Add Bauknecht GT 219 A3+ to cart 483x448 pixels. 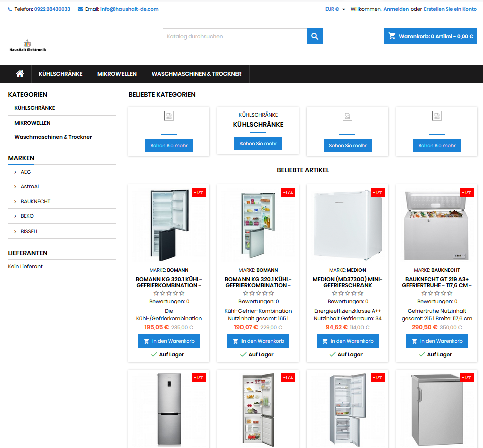(x=437, y=341)
